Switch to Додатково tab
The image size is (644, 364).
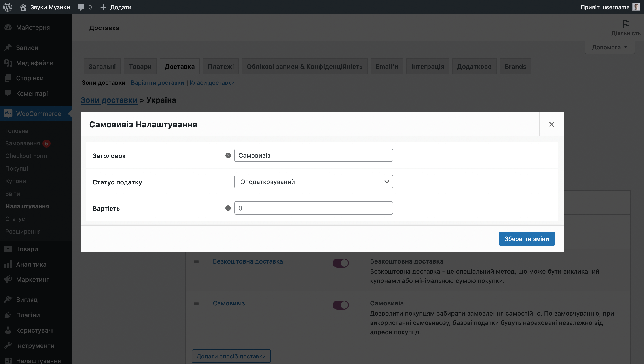pyautogui.click(x=474, y=67)
